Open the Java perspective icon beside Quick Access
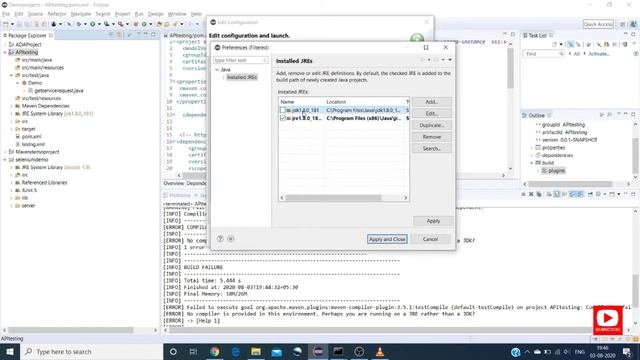The height and width of the screenshot is (360, 640). point(633,24)
